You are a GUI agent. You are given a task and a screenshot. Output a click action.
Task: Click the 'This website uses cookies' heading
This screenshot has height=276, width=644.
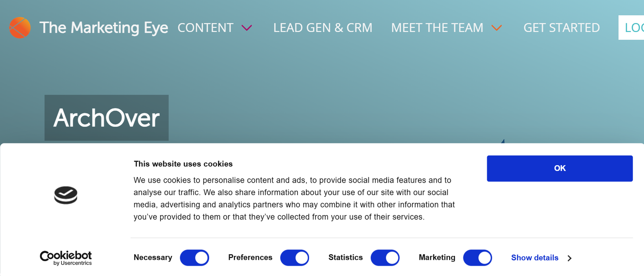pos(183,164)
